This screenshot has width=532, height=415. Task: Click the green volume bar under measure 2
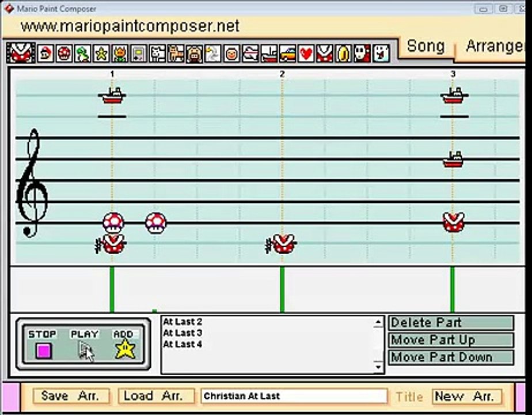point(282,289)
